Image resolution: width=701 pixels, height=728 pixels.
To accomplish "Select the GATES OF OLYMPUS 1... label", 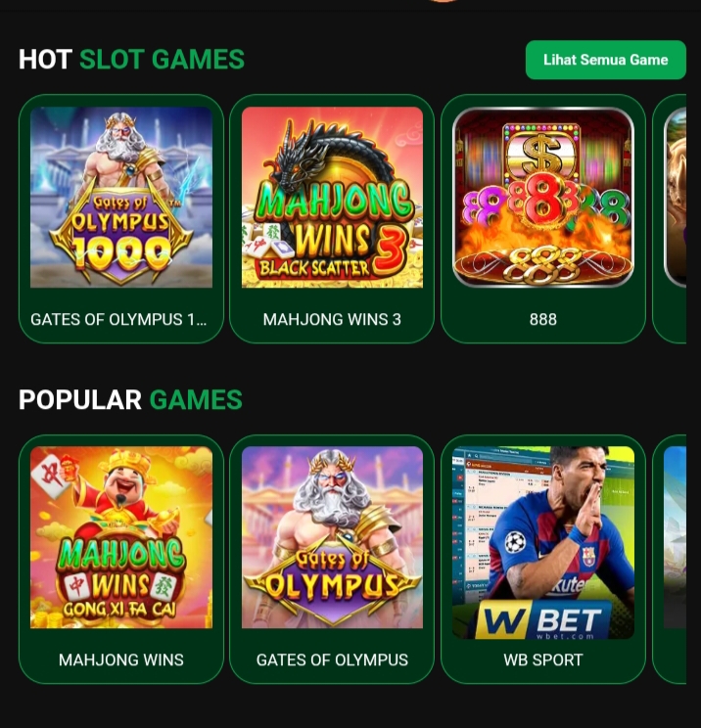I will 118,319.
